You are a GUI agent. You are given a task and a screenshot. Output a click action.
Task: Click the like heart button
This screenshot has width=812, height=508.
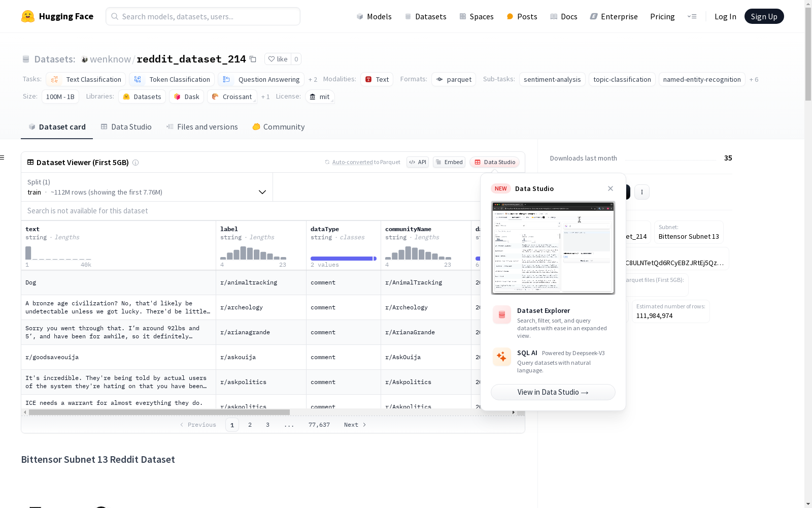278,59
